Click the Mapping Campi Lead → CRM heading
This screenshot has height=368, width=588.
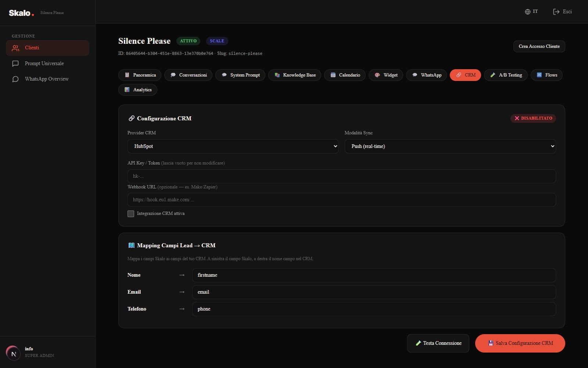tap(176, 245)
